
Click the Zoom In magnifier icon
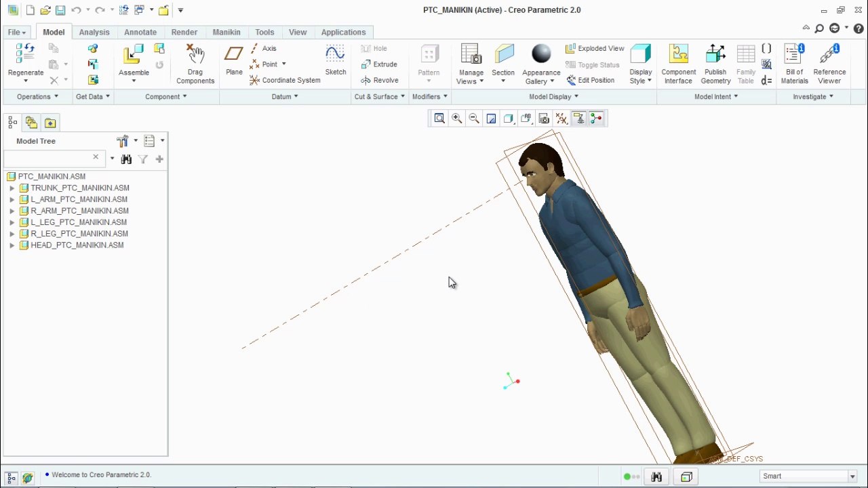tap(457, 119)
